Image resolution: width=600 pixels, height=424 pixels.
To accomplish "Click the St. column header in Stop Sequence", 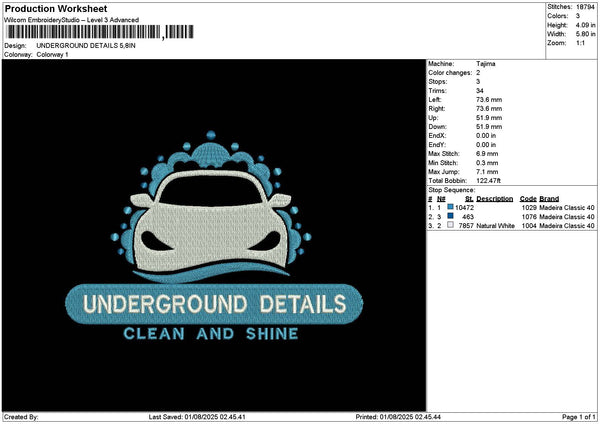I will (469, 198).
